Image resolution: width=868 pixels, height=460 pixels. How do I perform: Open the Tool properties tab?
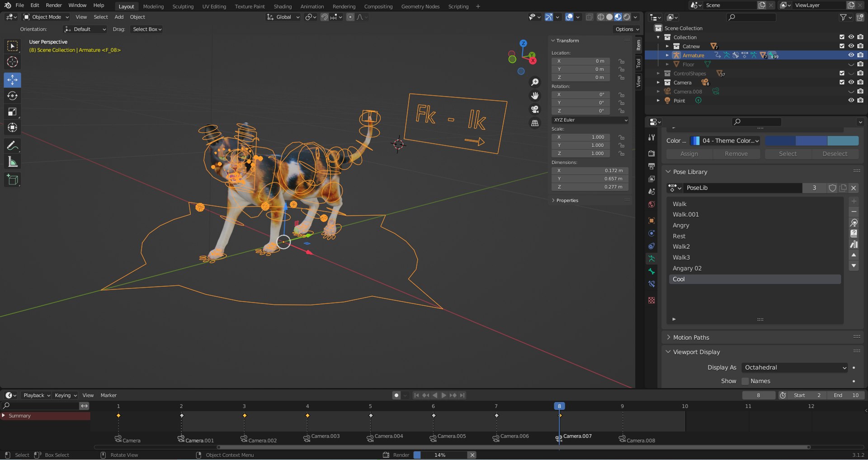(651, 137)
